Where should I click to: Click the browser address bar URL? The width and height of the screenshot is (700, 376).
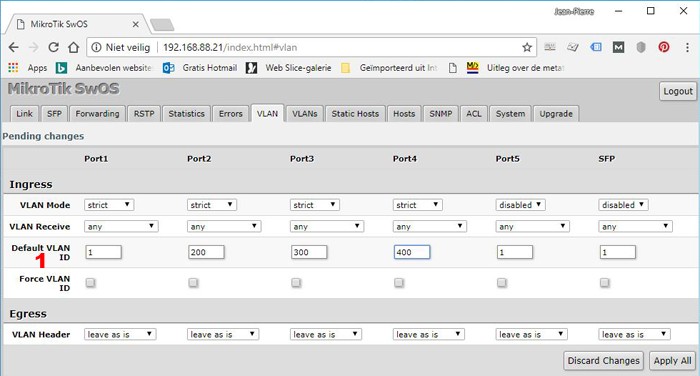click(x=230, y=47)
